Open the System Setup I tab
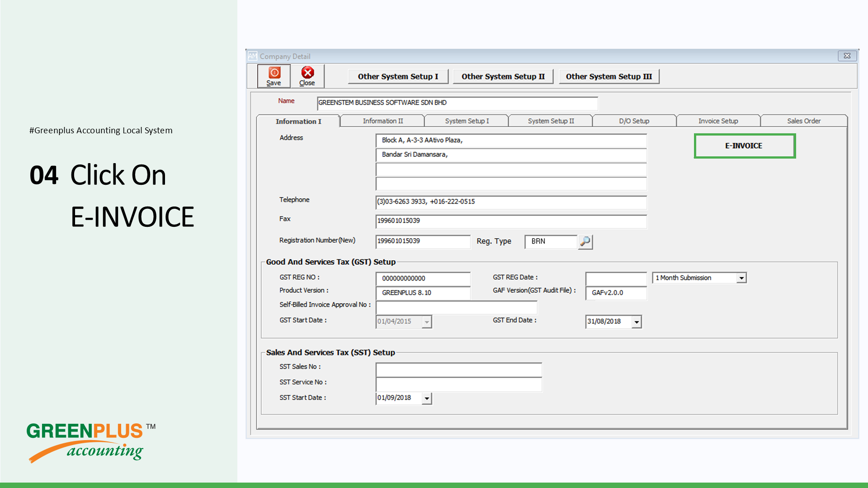 pyautogui.click(x=467, y=121)
